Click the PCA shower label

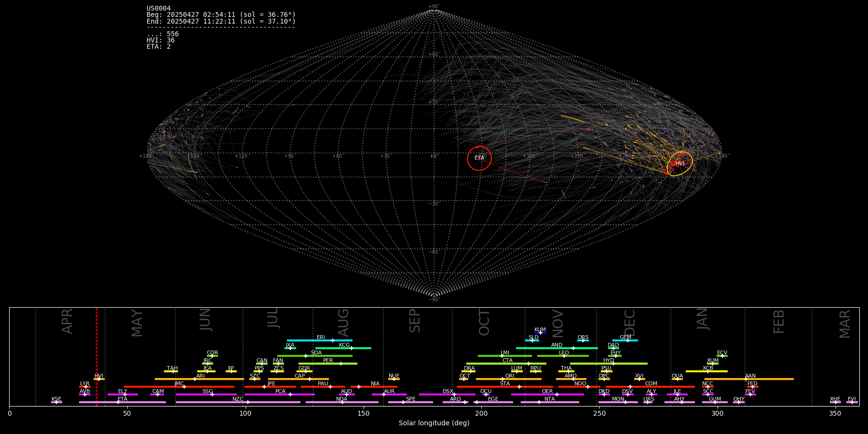point(281,392)
